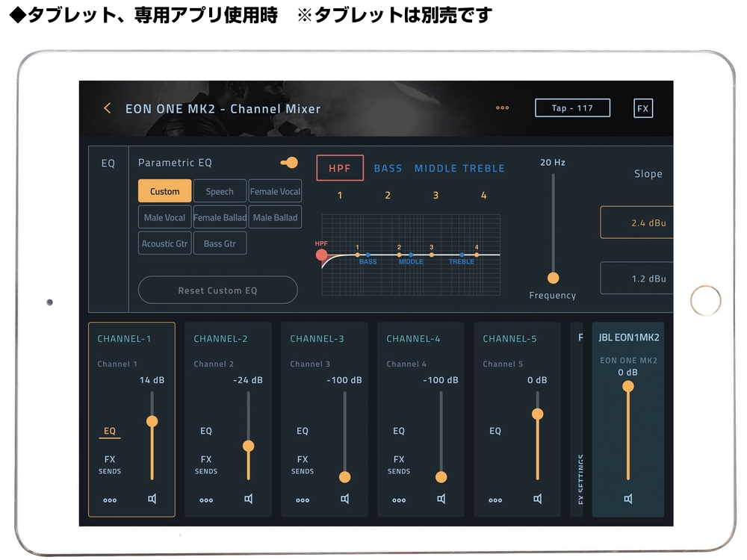Toggle the Parametric EQ switch
This screenshot has height=560, width=747.
point(289,163)
